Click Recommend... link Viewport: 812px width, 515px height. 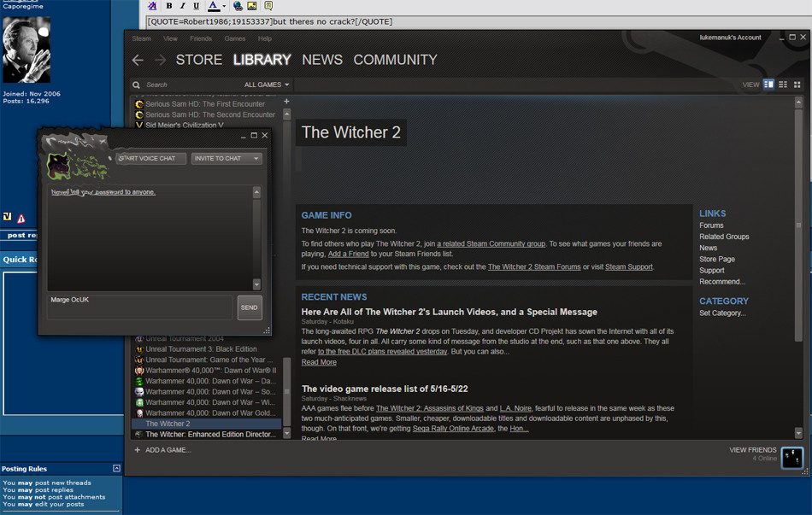(x=722, y=282)
